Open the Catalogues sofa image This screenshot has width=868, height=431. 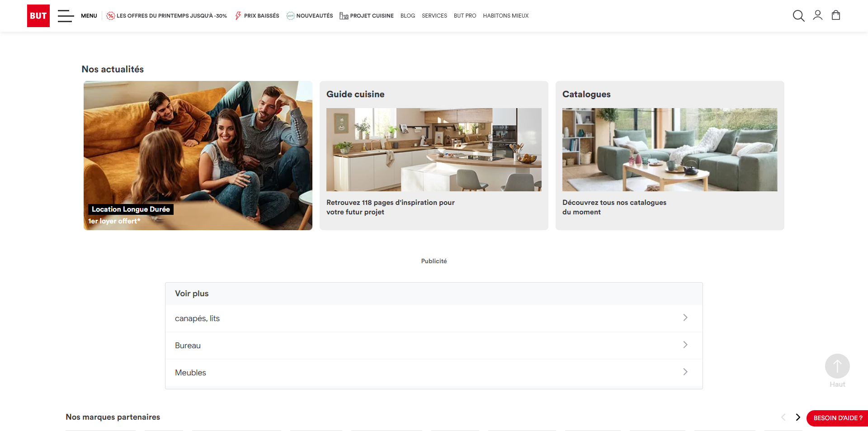pyautogui.click(x=670, y=150)
